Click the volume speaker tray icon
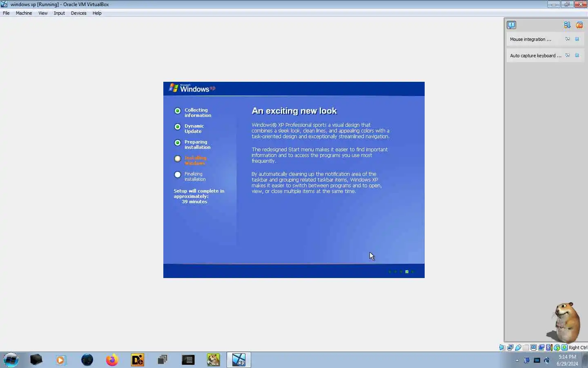The image size is (588, 368). pyautogui.click(x=547, y=360)
